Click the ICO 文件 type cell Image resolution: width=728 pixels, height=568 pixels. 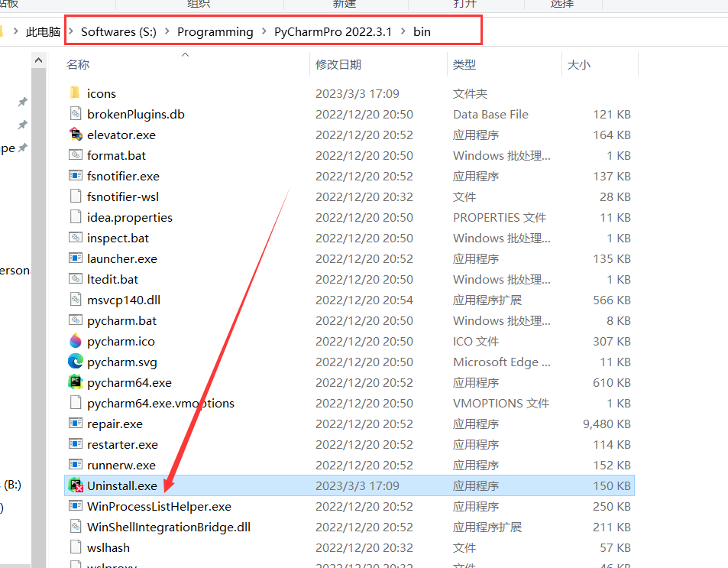coord(476,341)
